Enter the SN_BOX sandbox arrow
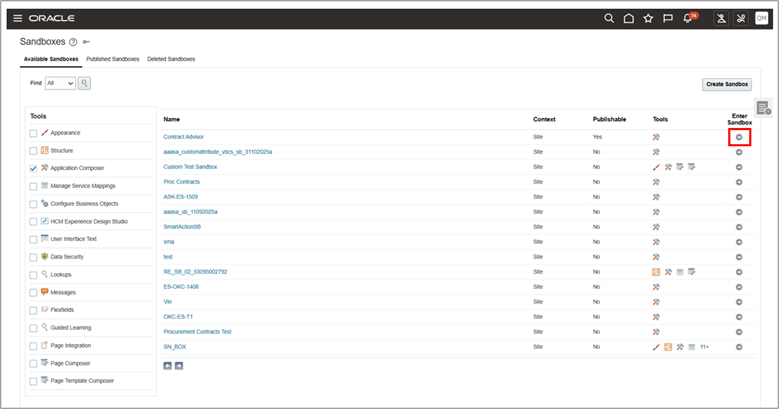Image resolution: width=779 pixels, height=409 pixels. click(739, 347)
